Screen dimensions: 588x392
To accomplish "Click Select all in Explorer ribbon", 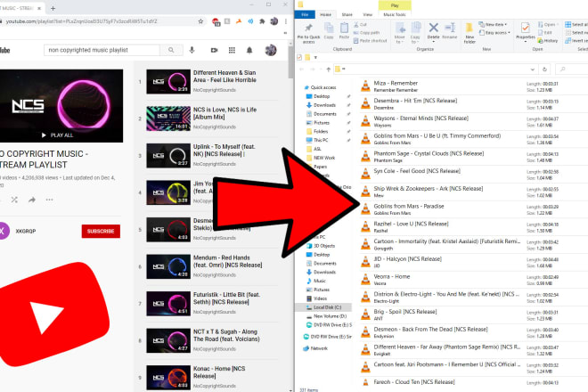I will tap(576, 24).
